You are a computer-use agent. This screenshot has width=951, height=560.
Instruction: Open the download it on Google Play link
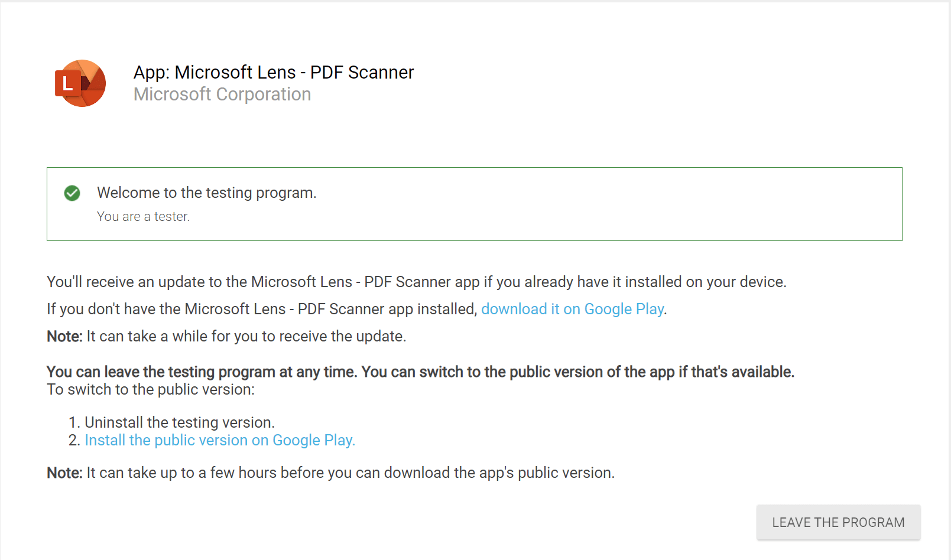pos(572,308)
